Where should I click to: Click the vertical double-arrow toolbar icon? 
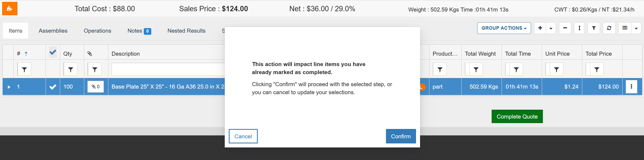(579, 28)
